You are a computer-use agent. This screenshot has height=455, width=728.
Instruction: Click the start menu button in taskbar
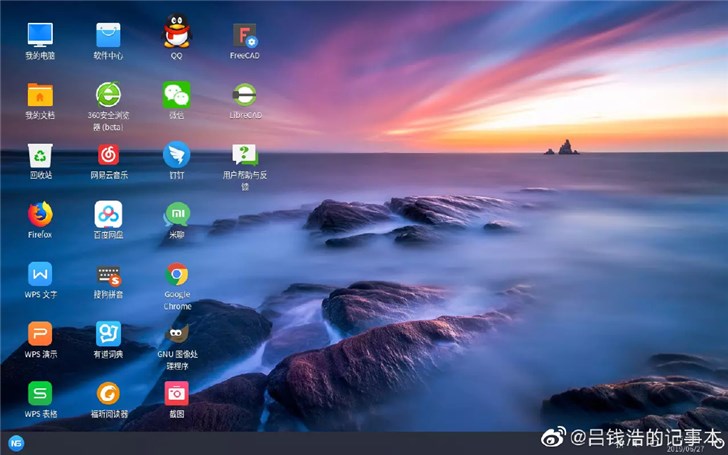[16, 442]
